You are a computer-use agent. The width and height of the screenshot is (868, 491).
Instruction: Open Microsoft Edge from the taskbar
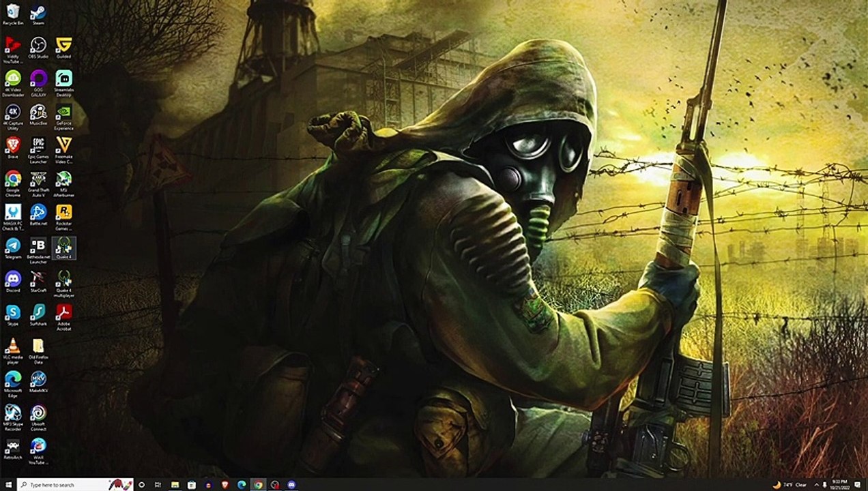[242, 485]
